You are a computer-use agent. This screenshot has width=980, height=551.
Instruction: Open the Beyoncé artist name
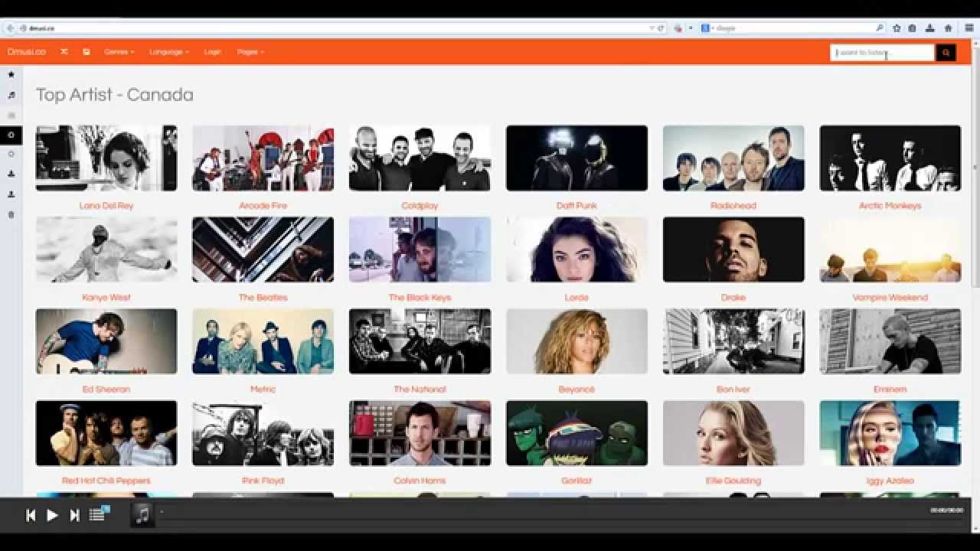[577, 390]
